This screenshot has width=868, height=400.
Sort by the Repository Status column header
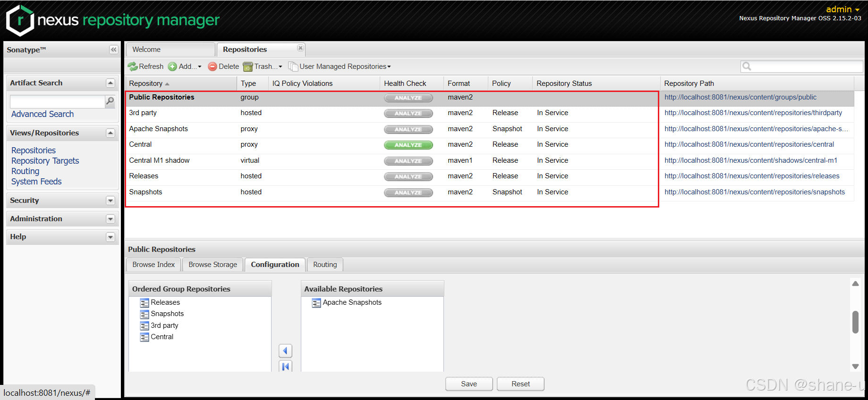click(596, 83)
